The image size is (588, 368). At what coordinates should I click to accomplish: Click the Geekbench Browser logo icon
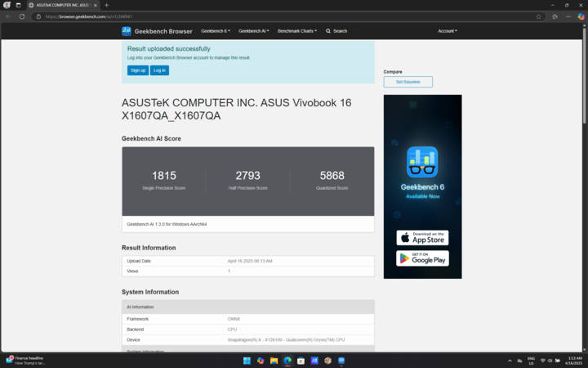click(x=127, y=31)
